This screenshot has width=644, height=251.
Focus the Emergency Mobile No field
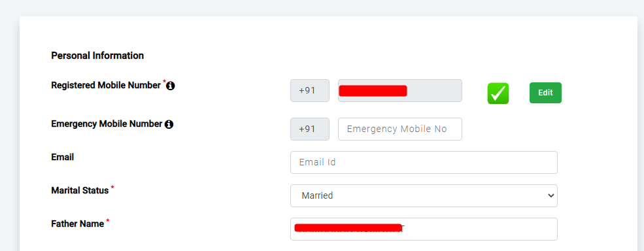[400, 129]
